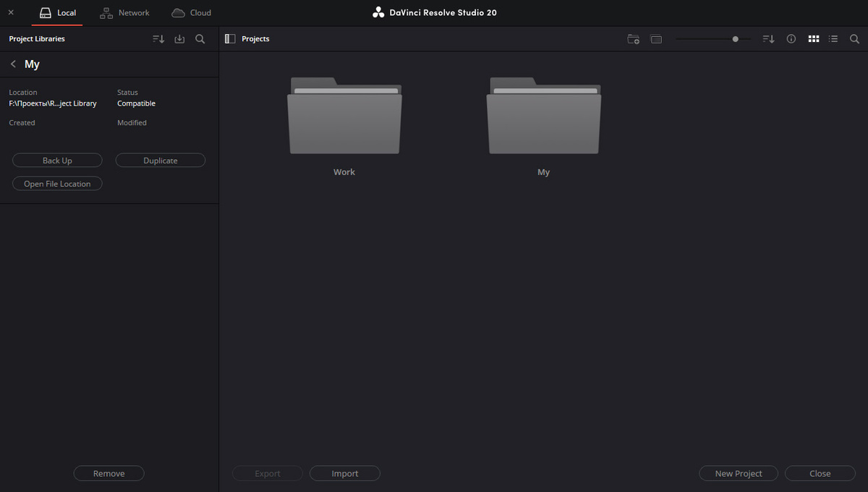Click the import project library icon

click(179, 39)
